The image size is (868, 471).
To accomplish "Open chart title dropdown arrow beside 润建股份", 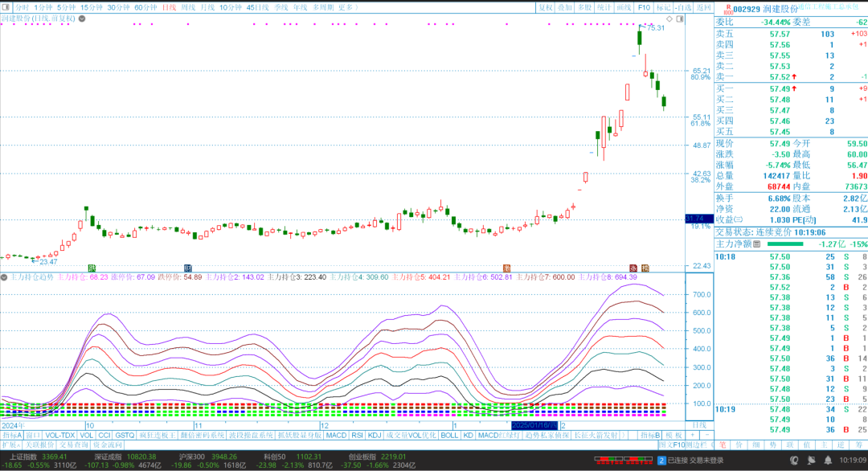I will pyautogui.click(x=82, y=18).
